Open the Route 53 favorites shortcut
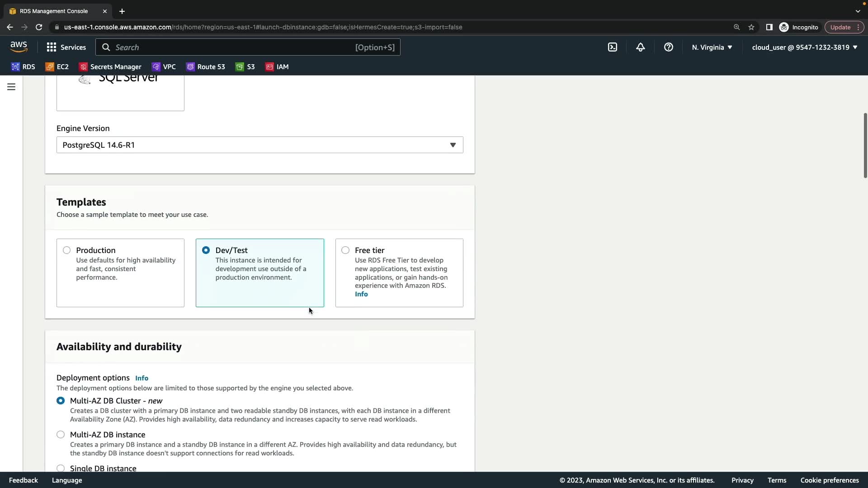 pos(206,66)
